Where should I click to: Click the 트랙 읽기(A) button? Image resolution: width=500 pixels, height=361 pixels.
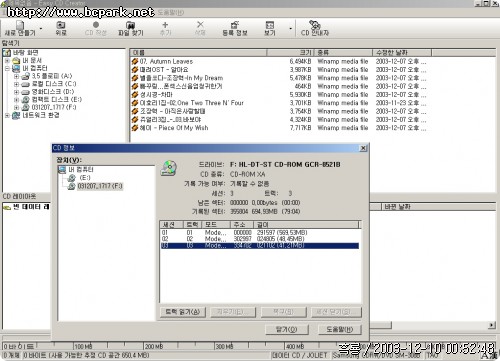click(x=183, y=312)
